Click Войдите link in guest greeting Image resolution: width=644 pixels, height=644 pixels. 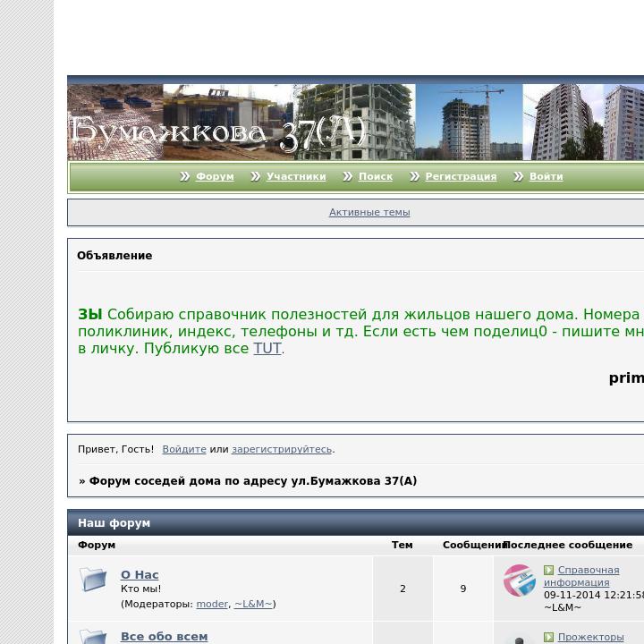(184, 449)
